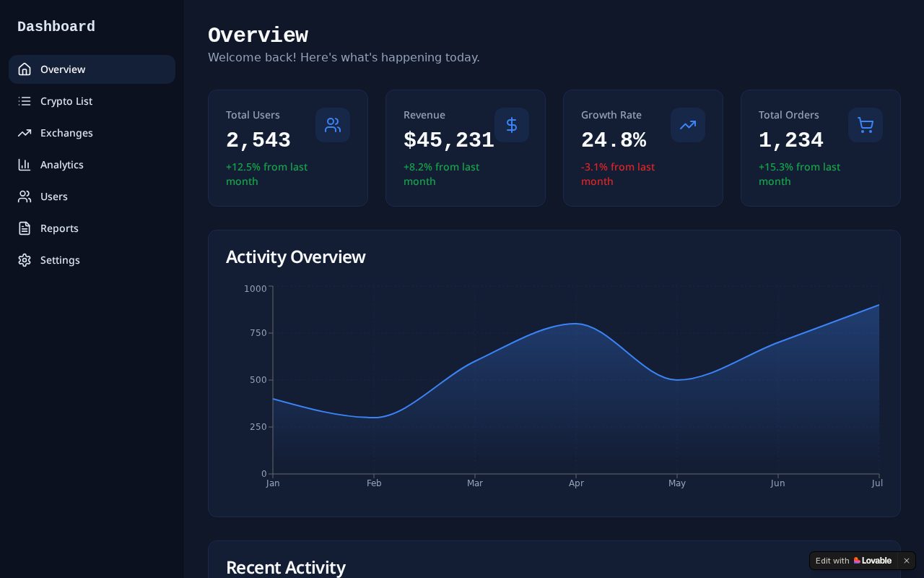
Task: Click the trending arrow icon on Growth Rate card
Action: (x=688, y=125)
